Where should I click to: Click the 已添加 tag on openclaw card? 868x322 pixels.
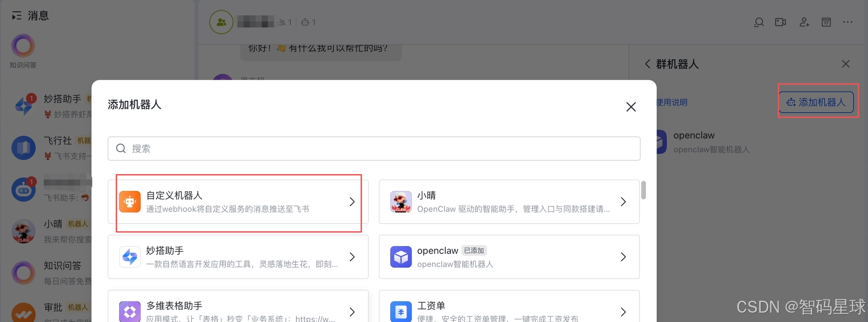[x=474, y=250]
